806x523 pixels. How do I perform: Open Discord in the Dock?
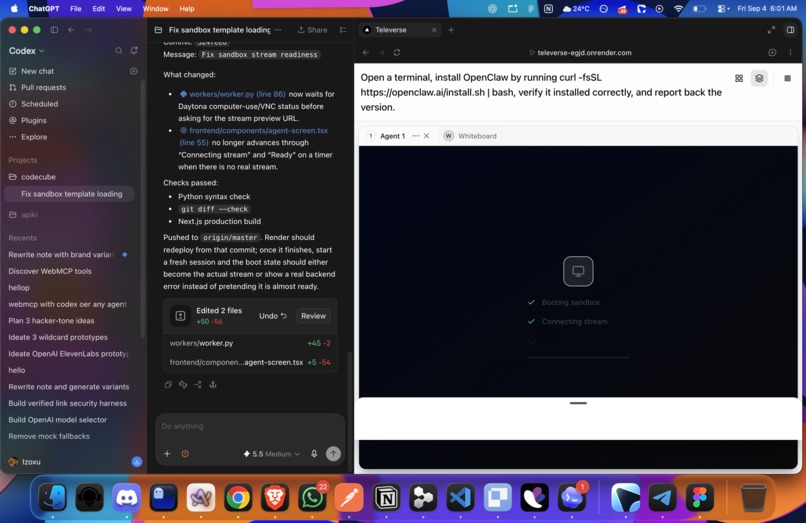126,497
